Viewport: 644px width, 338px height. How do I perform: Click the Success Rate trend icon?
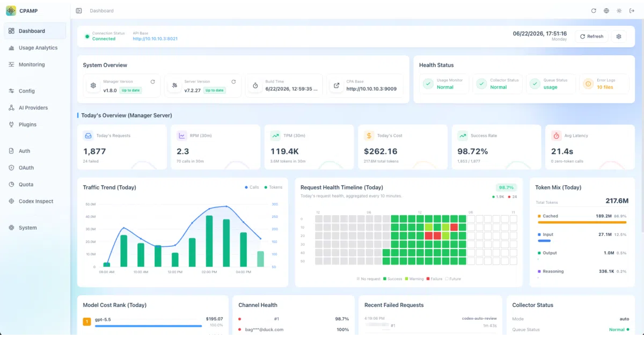[463, 136]
